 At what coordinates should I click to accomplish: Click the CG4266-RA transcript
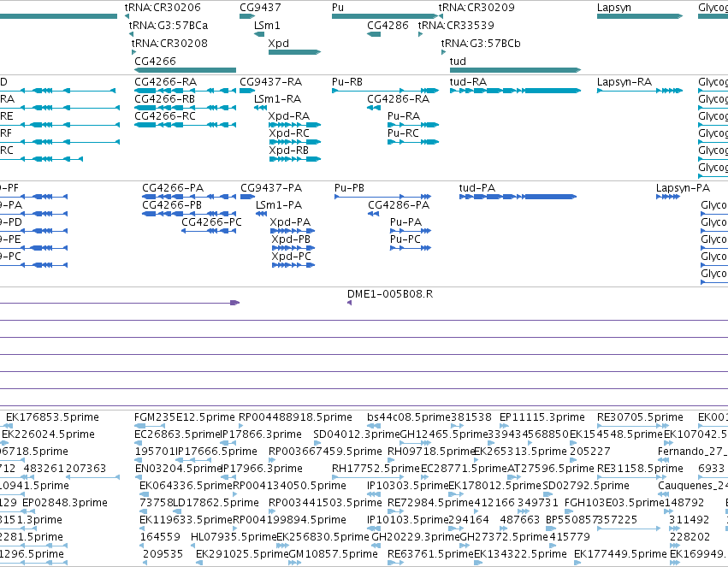point(185,91)
